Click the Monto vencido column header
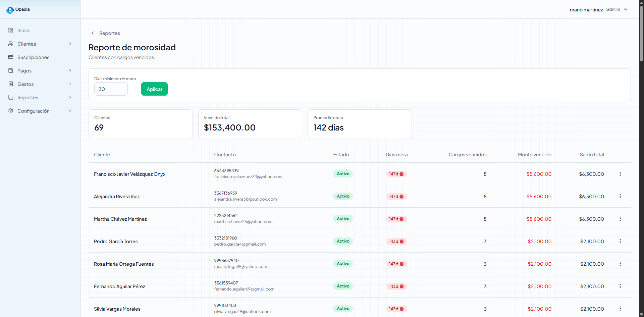Image resolution: width=644 pixels, height=317 pixels. (535, 155)
